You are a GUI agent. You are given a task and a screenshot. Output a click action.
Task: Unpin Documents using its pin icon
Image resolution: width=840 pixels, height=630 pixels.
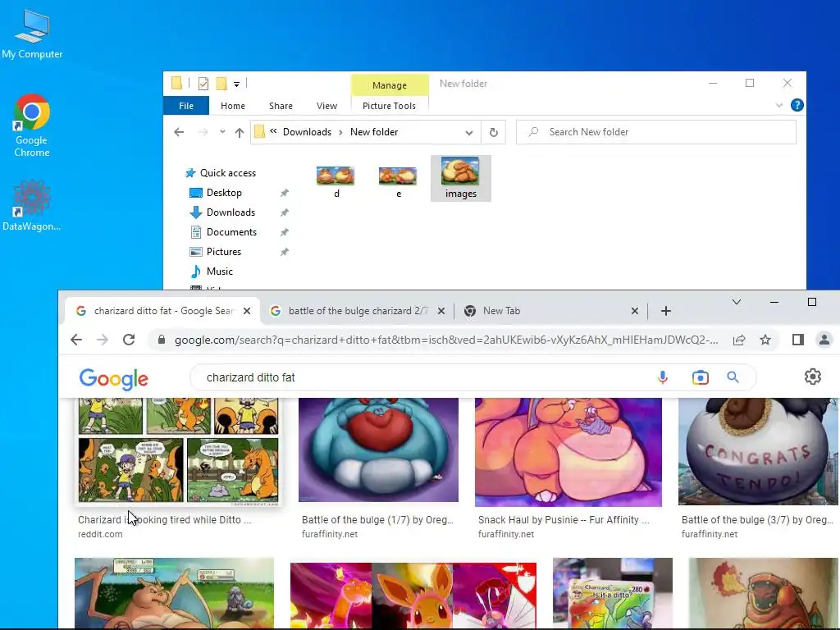click(x=285, y=232)
